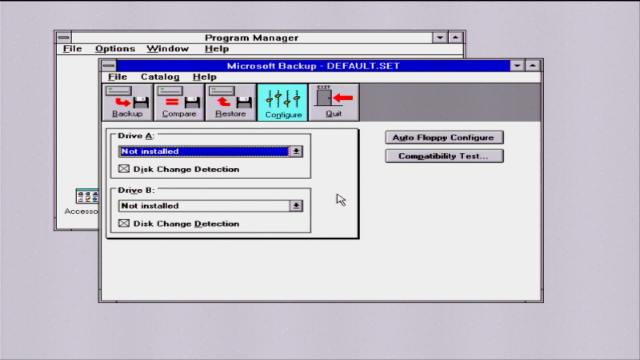The width and height of the screenshot is (640, 360).
Task: Click the Quit exit-door icon
Action: click(x=333, y=102)
